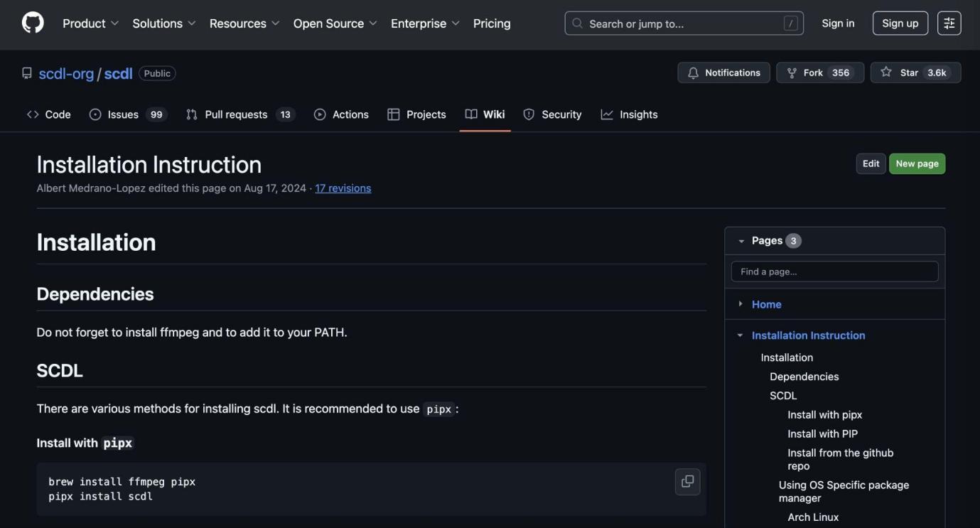Jump to Installation in sidebar outline
The width and height of the screenshot is (980, 528).
click(x=787, y=357)
